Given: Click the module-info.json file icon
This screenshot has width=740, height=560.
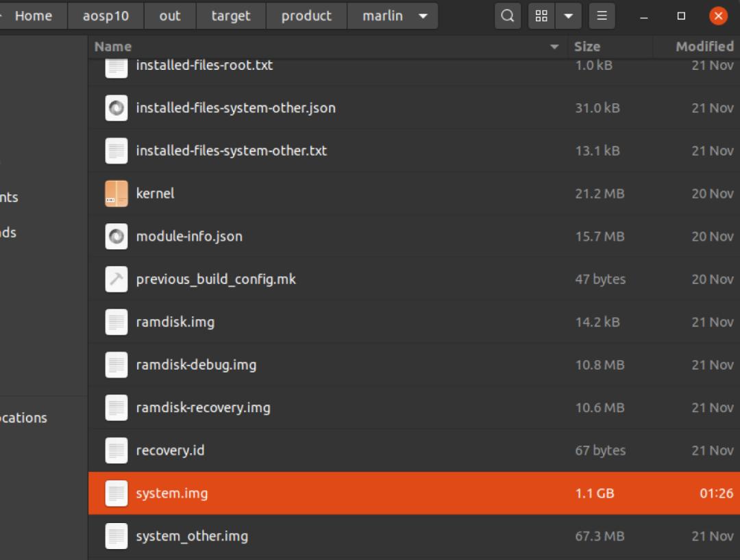Looking at the screenshot, I should [x=116, y=236].
